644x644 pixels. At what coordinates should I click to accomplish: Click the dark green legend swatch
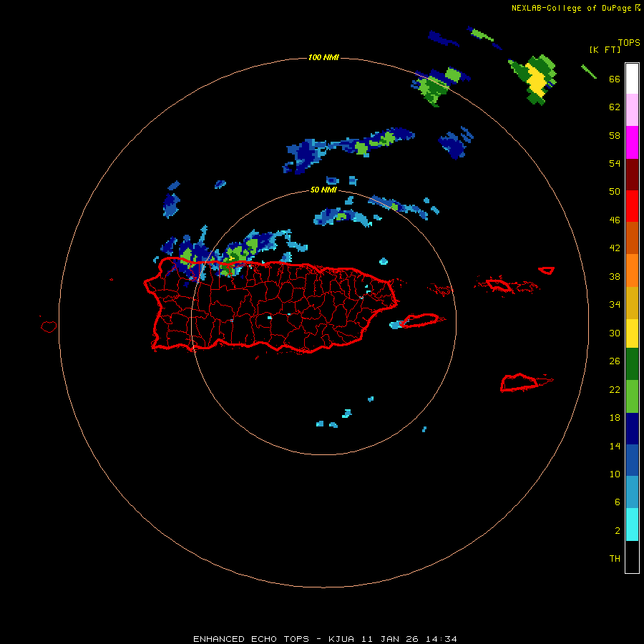click(632, 364)
